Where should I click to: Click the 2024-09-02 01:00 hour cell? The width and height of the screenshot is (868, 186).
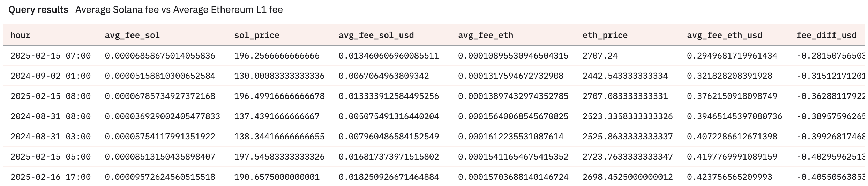click(x=51, y=76)
